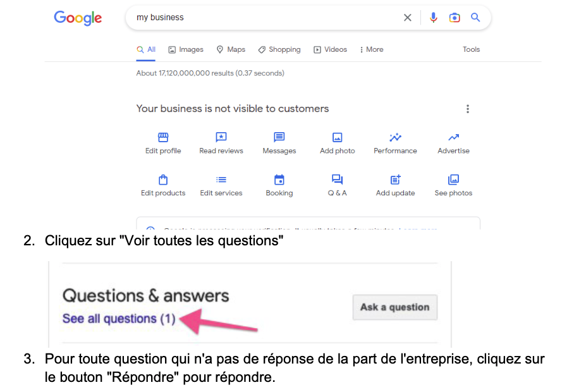Select the Add photo icon
This screenshot has width=574, height=392.
(337, 137)
